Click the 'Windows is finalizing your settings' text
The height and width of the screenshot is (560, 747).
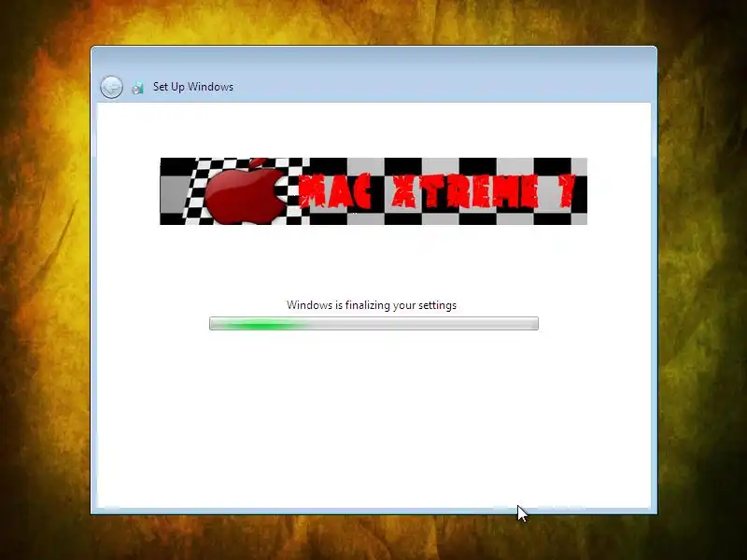pyautogui.click(x=372, y=305)
